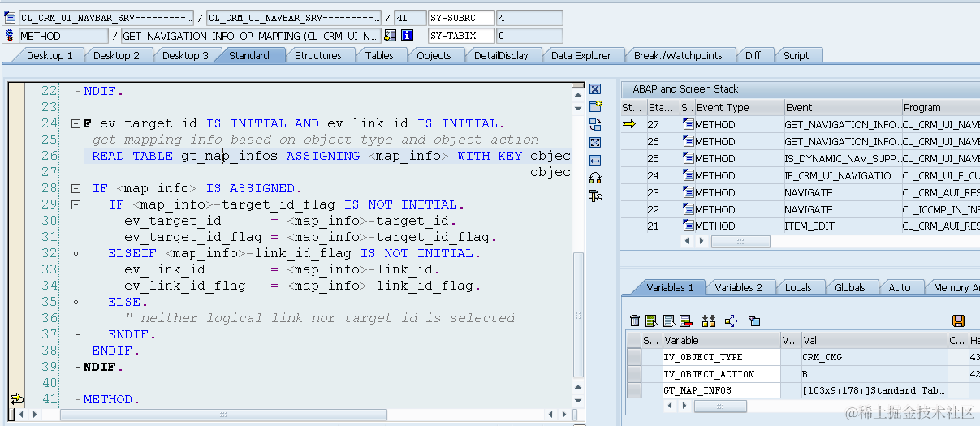Click the yellow arrow marker in stack row 27
The height and width of the screenshot is (426, 980).
coord(630,124)
